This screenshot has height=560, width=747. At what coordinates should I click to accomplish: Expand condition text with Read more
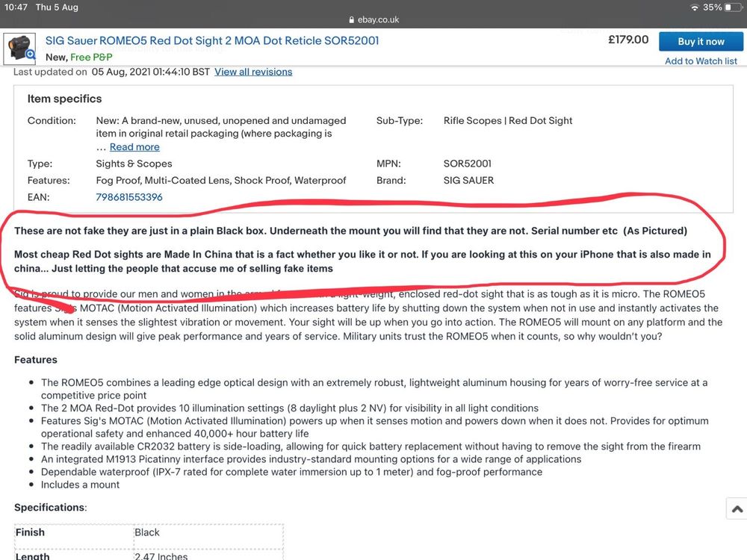click(x=134, y=147)
